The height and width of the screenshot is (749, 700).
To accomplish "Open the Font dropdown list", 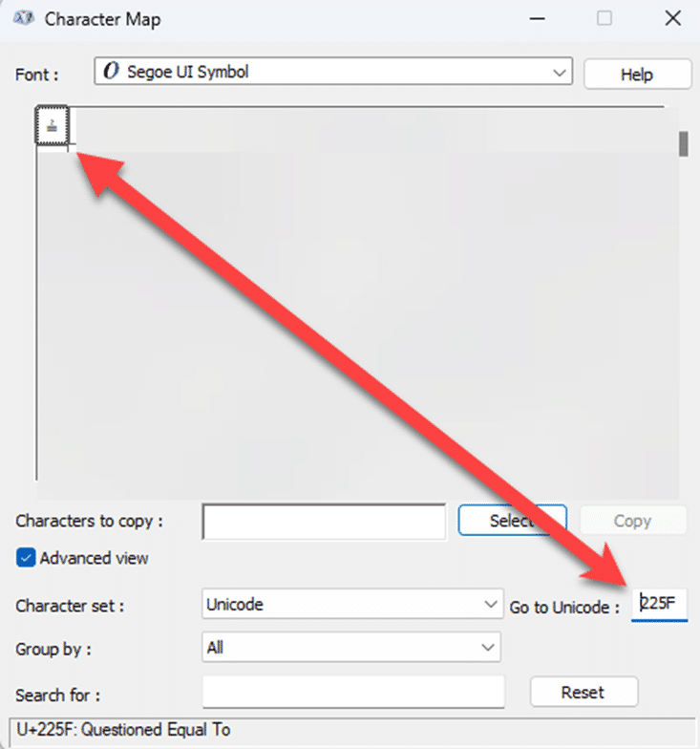I will (x=559, y=72).
